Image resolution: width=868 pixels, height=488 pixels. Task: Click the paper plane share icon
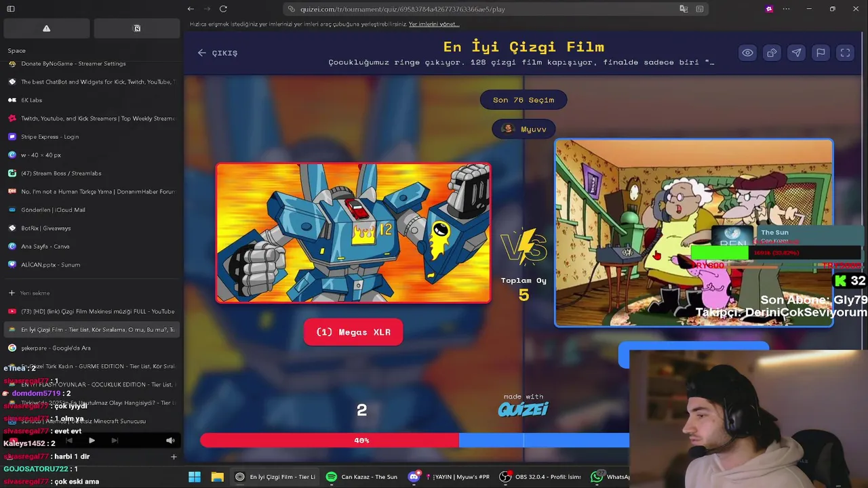tap(796, 53)
